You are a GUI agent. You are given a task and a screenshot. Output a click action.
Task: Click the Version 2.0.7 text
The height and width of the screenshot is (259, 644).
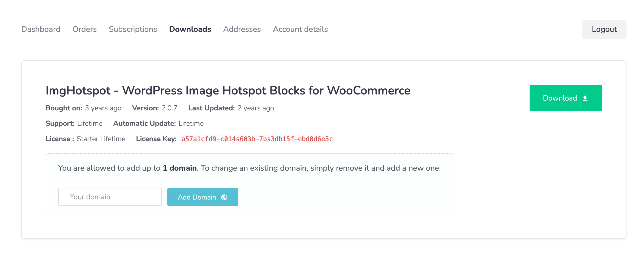(155, 108)
